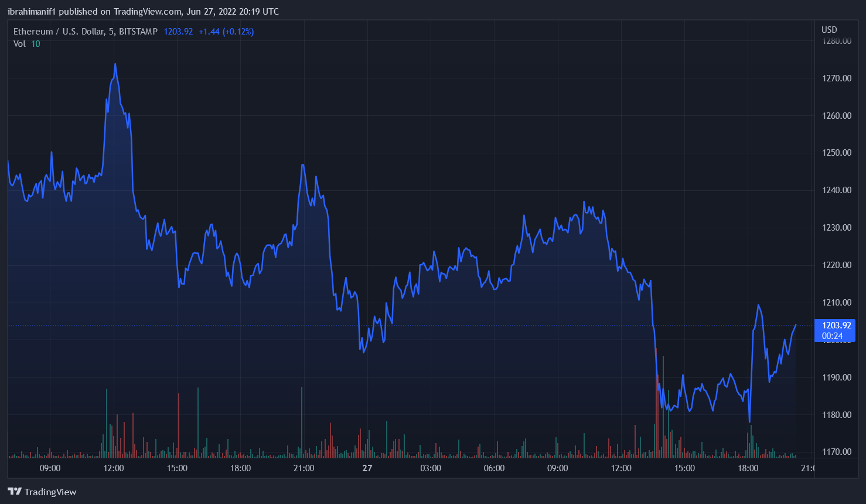Click the 06:00 time axis label
Screen dimensions: 866x504
(x=494, y=468)
